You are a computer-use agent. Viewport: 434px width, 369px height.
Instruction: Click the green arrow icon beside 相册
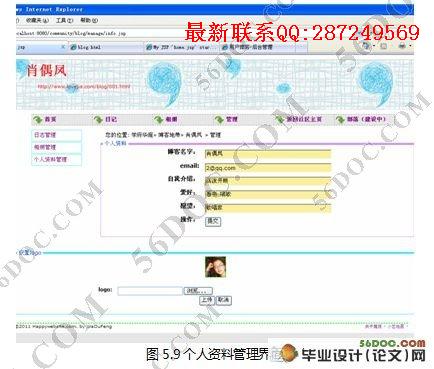click(x=158, y=119)
